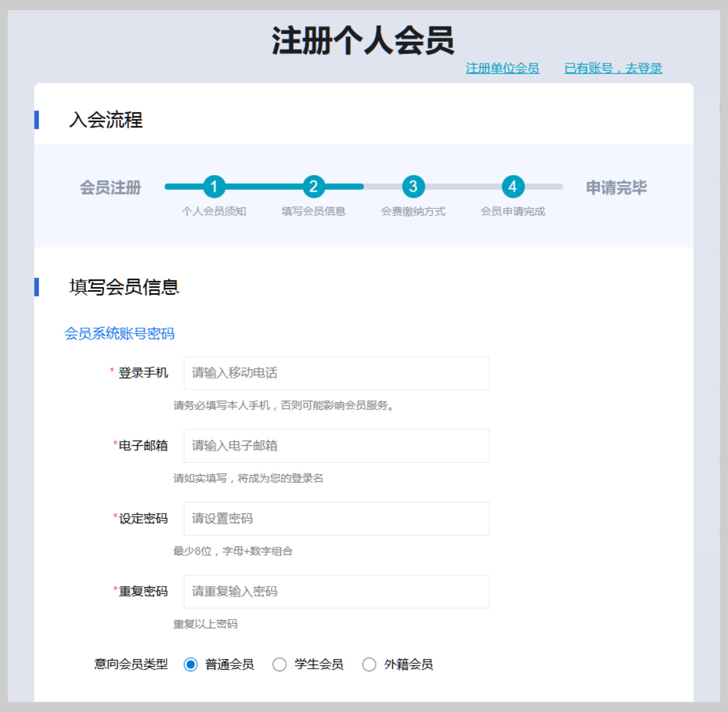Select the 普通会员 radio button
Image resolution: width=728 pixels, height=712 pixels.
coord(191,665)
